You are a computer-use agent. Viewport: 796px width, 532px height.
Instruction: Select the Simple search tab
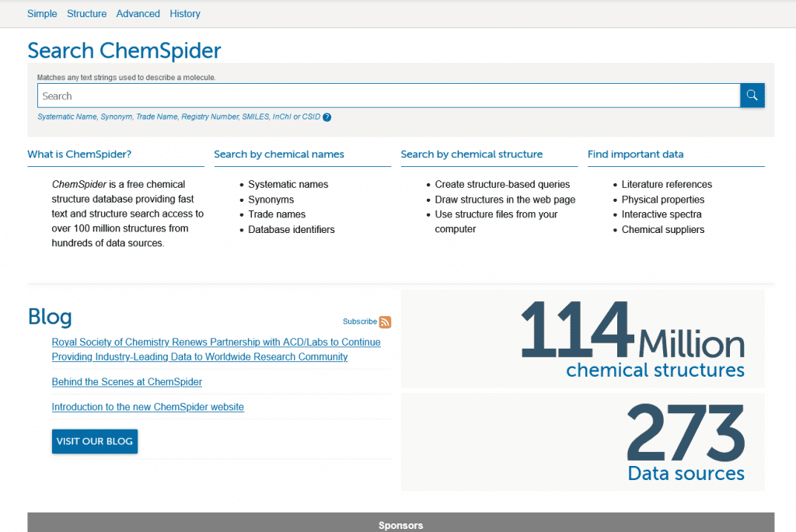42,13
